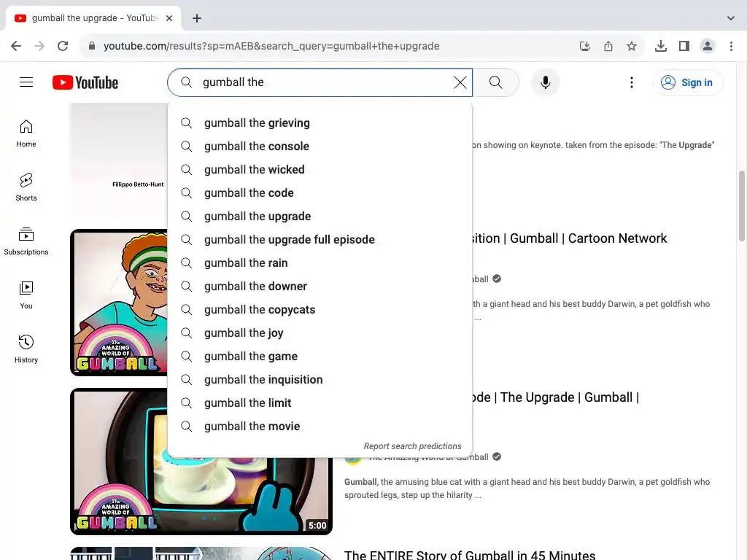
Task: Open YouTube settings three-dot menu
Action: tap(632, 82)
